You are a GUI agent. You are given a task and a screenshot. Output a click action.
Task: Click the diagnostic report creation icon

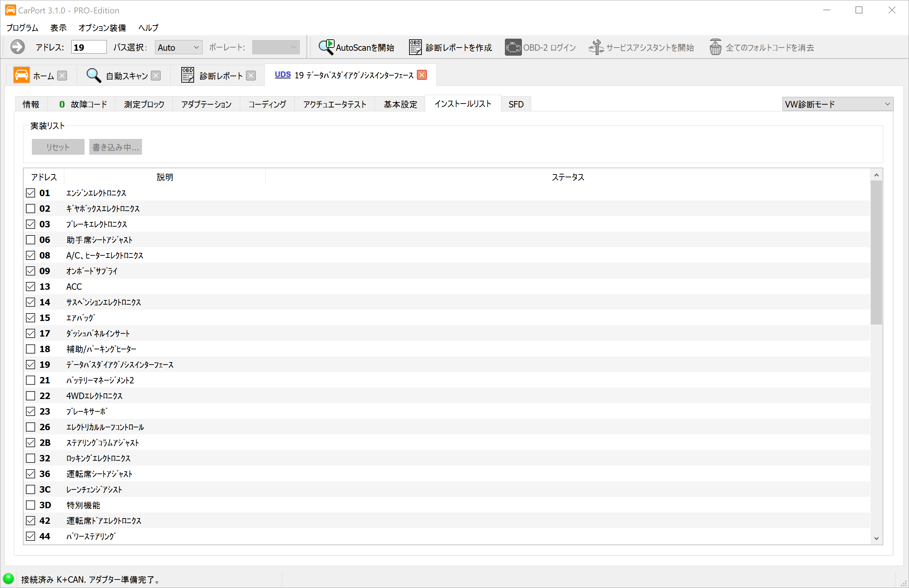(x=415, y=48)
